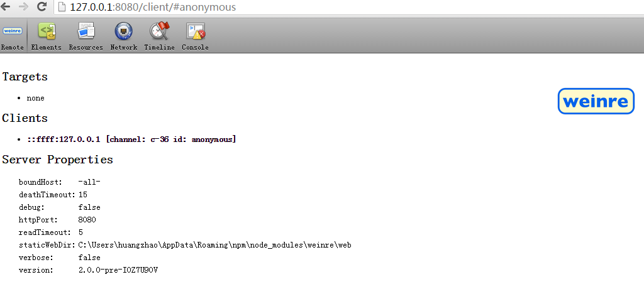Click the Clients heading

[25, 118]
